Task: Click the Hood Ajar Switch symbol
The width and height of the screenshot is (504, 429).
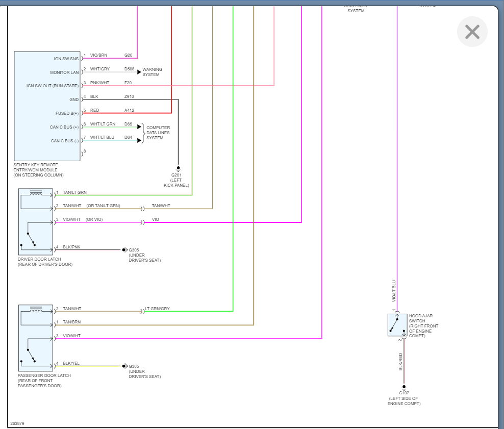Action: coord(397,325)
